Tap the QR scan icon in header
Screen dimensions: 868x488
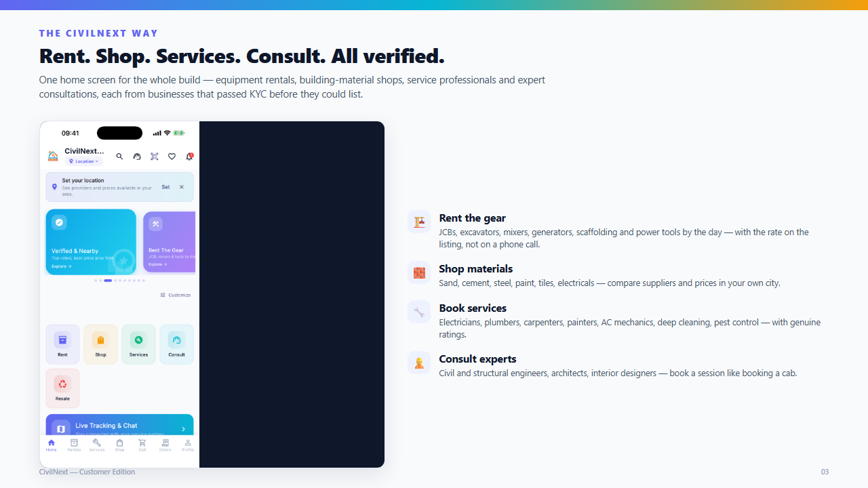point(154,157)
